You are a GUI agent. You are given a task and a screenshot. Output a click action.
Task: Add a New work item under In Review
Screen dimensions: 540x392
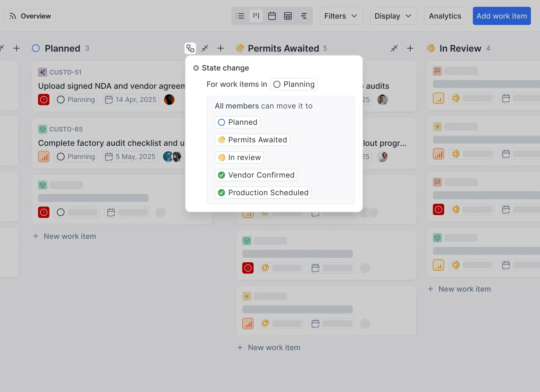click(x=459, y=289)
